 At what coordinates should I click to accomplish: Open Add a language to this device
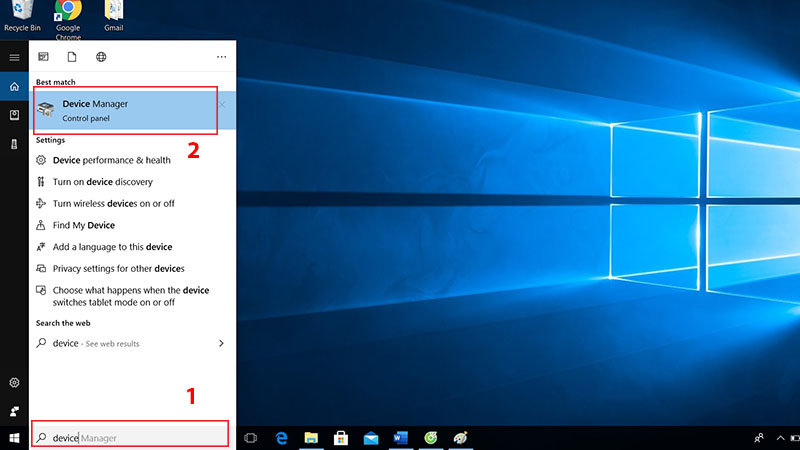pyautogui.click(x=112, y=247)
